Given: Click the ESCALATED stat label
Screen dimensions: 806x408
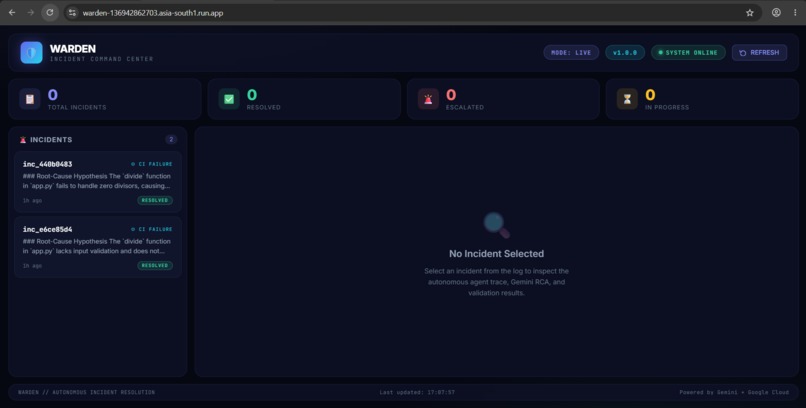Looking at the screenshot, I should pos(465,107).
